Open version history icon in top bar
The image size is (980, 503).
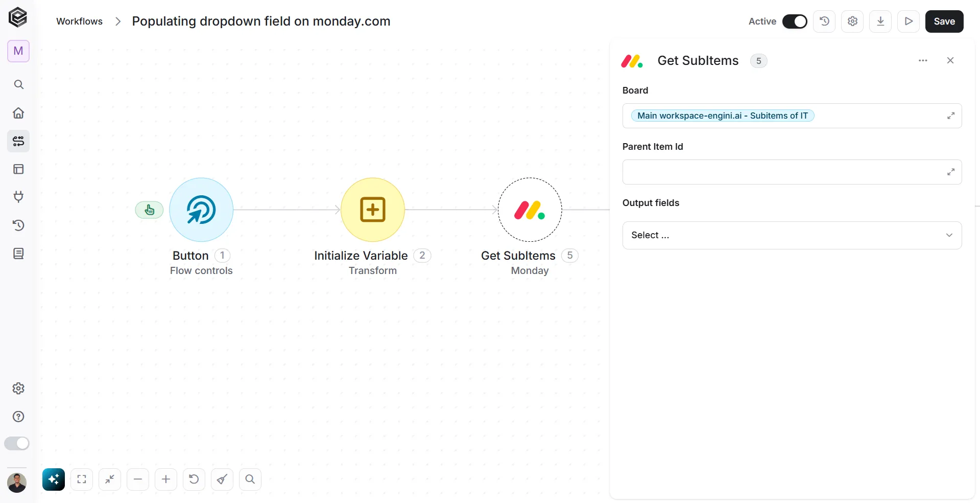coord(824,21)
